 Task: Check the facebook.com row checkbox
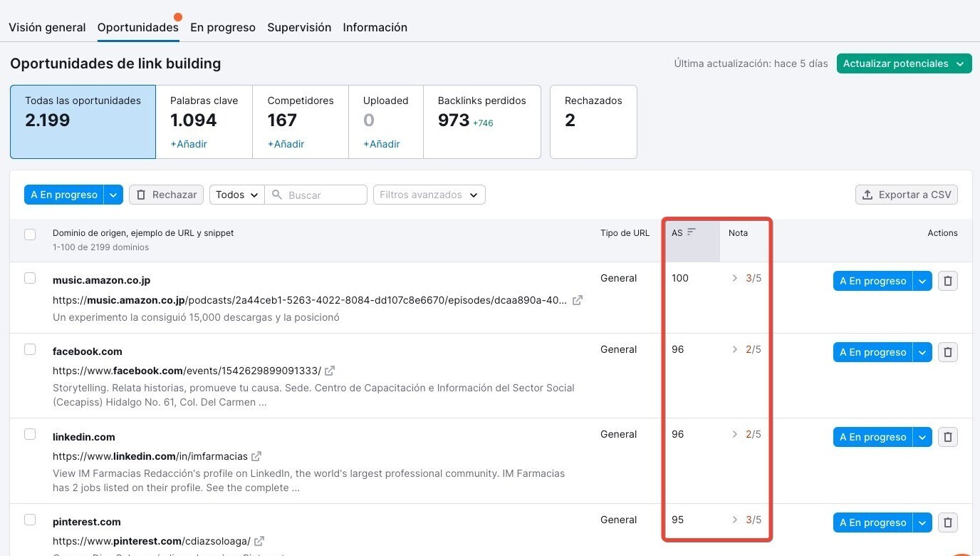pyautogui.click(x=30, y=349)
